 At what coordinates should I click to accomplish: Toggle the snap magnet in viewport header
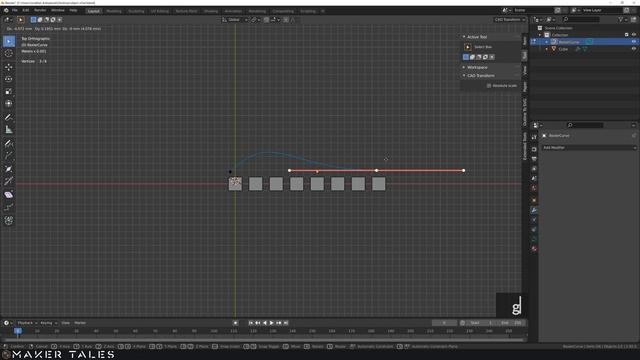[266, 20]
